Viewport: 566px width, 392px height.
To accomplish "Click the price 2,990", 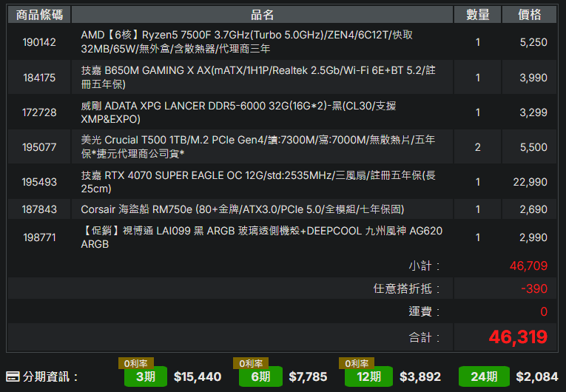I will tap(533, 237).
